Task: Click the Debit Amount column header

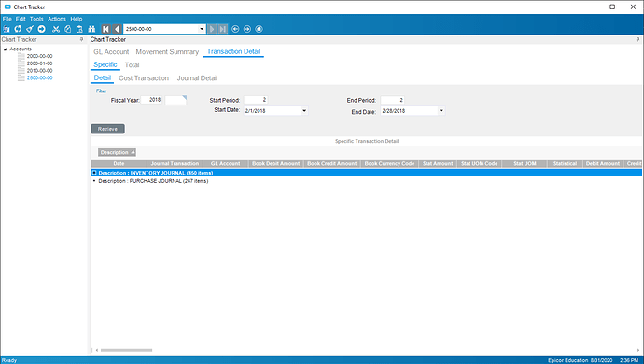Action: pos(603,163)
